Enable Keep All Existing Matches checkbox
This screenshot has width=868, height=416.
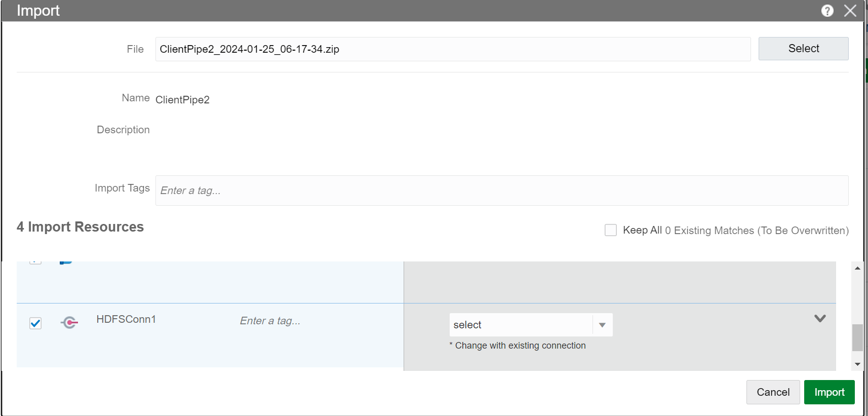pyautogui.click(x=611, y=230)
